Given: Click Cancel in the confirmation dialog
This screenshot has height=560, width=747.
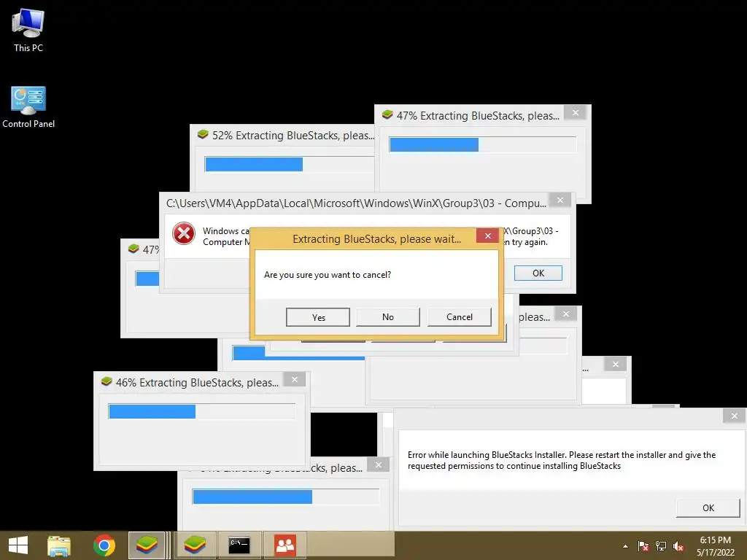Looking at the screenshot, I should tap(460, 317).
